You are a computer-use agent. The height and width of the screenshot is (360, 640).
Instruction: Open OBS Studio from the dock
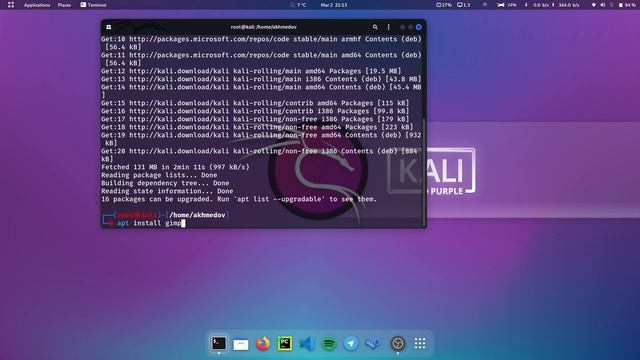pos(398,344)
